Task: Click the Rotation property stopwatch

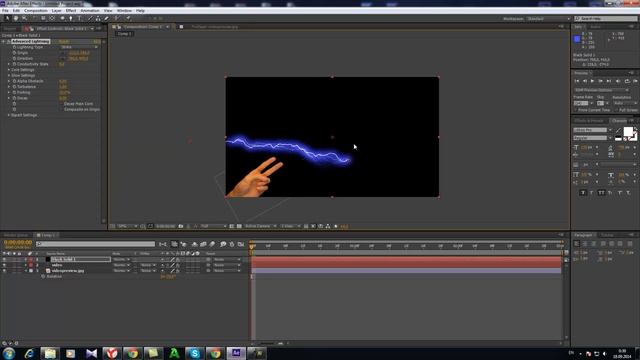Action: click(x=43, y=276)
